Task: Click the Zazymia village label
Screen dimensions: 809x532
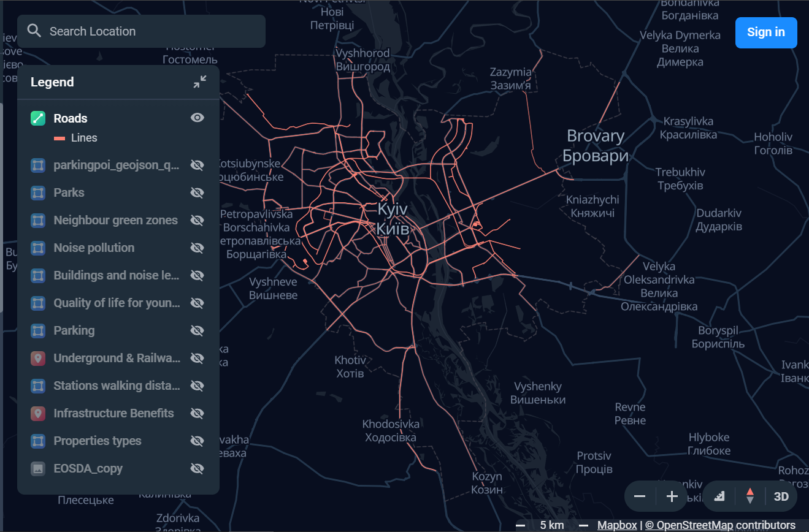Action: 510,78
